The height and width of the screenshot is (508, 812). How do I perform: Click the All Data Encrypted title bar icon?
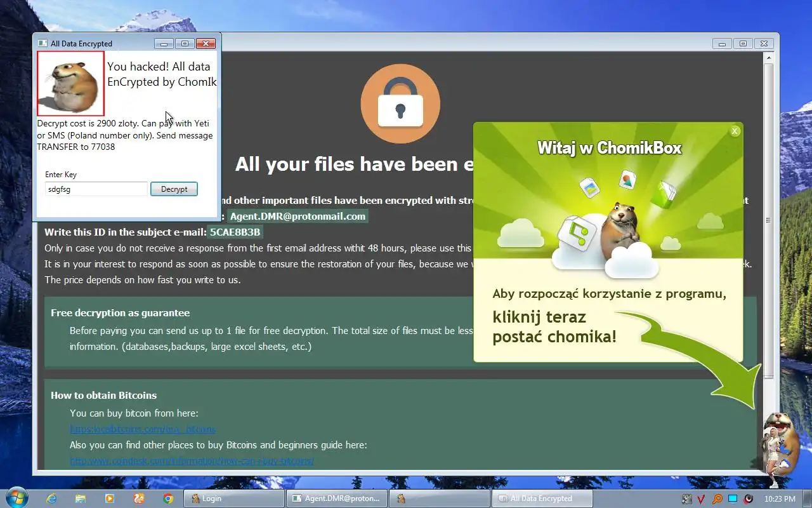(x=43, y=43)
